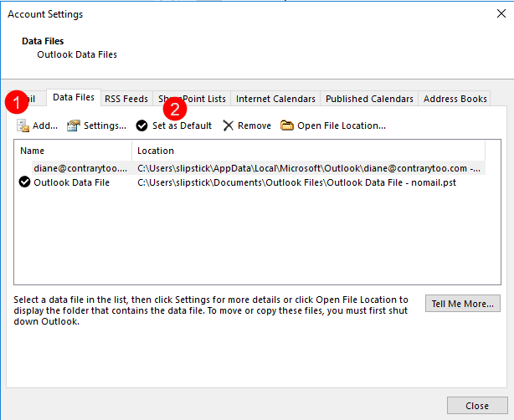The width and height of the screenshot is (514, 420).
Task: Click the nomail.pst file location path
Action: tap(296, 182)
